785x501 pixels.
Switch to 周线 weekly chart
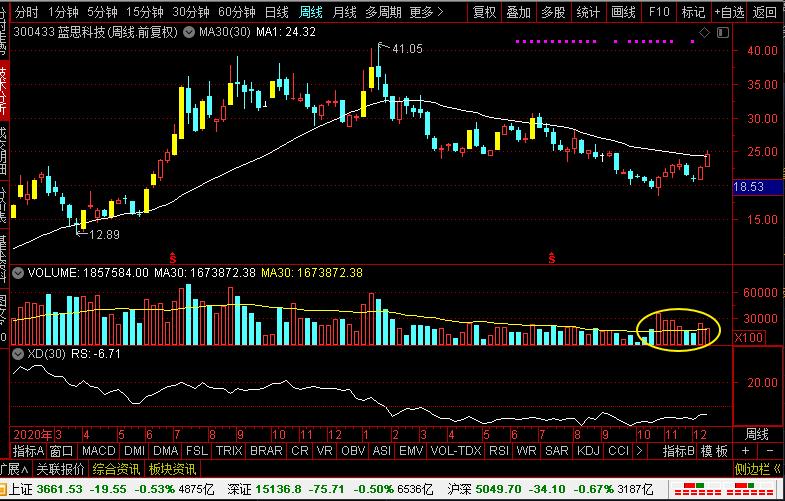(x=311, y=12)
